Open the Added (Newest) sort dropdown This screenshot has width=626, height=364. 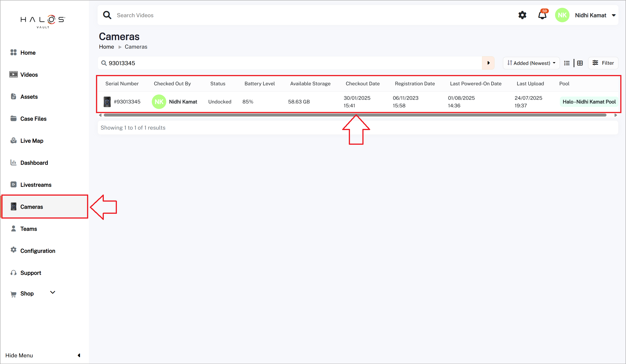click(531, 63)
